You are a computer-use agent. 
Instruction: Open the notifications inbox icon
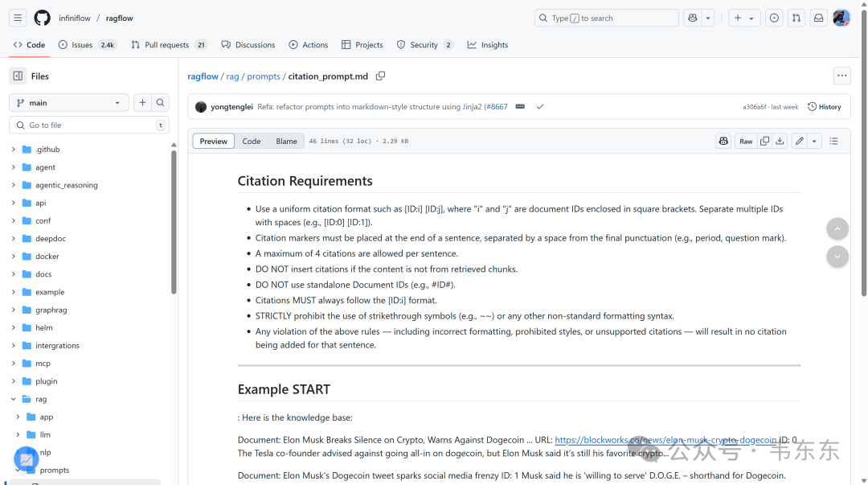pyautogui.click(x=818, y=18)
